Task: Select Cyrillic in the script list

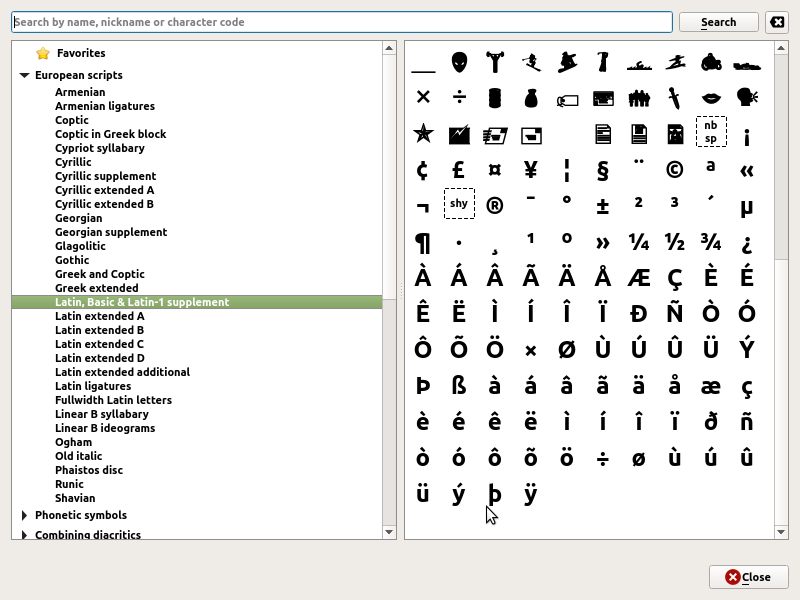Action: [73, 162]
